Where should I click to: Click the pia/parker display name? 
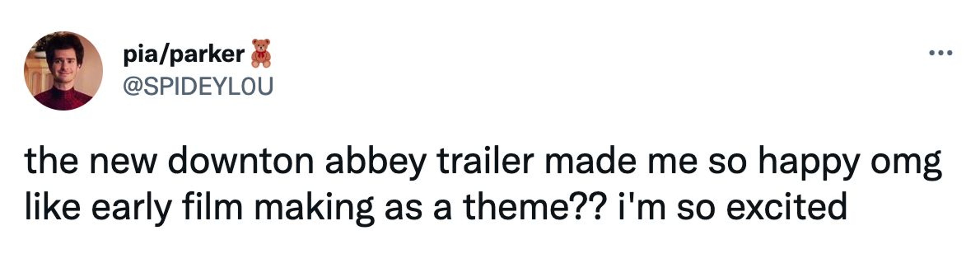coord(184,55)
